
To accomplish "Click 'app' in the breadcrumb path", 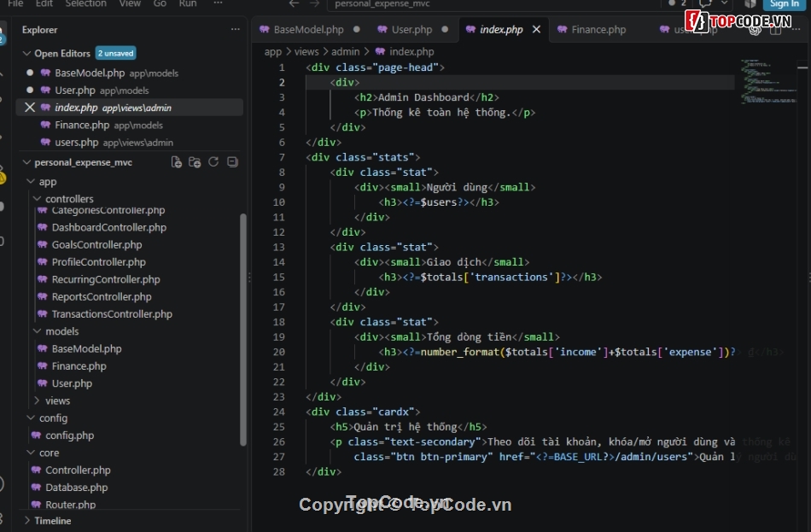I will pyautogui.click(x=272, y=52).
